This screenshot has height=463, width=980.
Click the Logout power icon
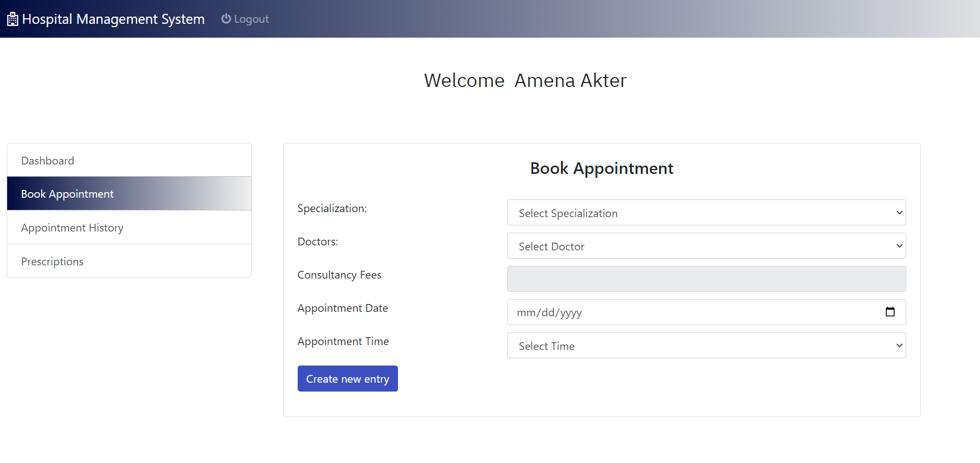[x=226, y=19]
